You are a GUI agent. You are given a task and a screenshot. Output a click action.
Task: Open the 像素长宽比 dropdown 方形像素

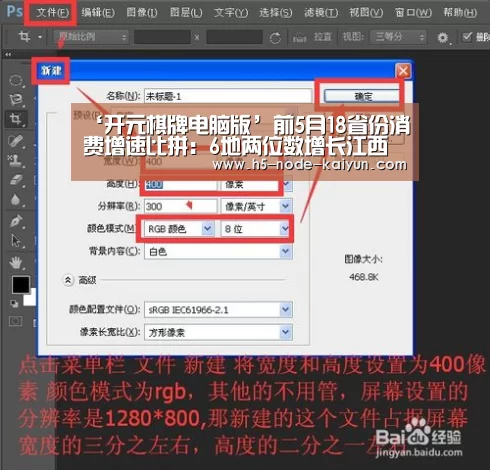218,332
